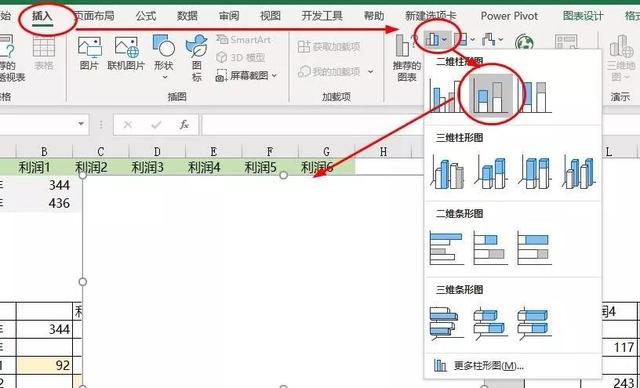Click the 图标 icons button
Screen dimensions: 640x388
coord(197,57)
